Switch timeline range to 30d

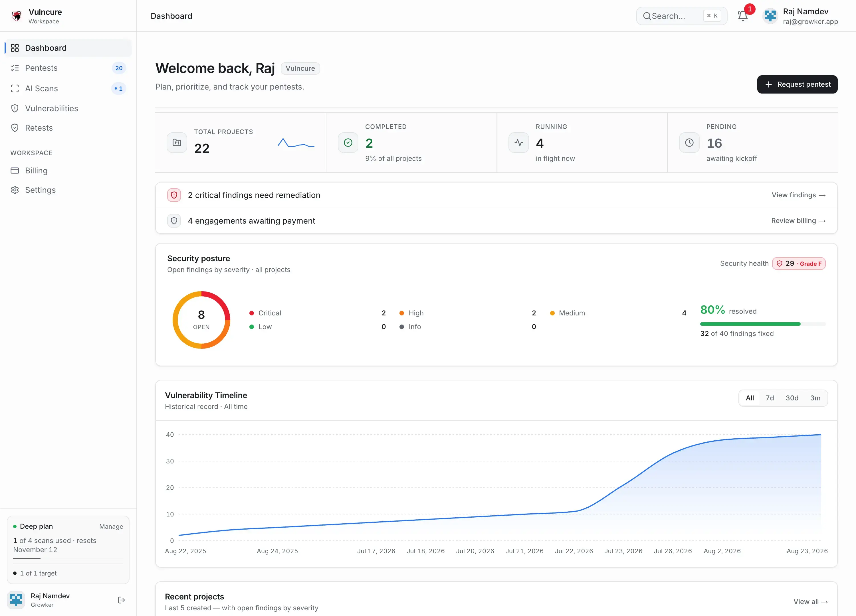792,398
